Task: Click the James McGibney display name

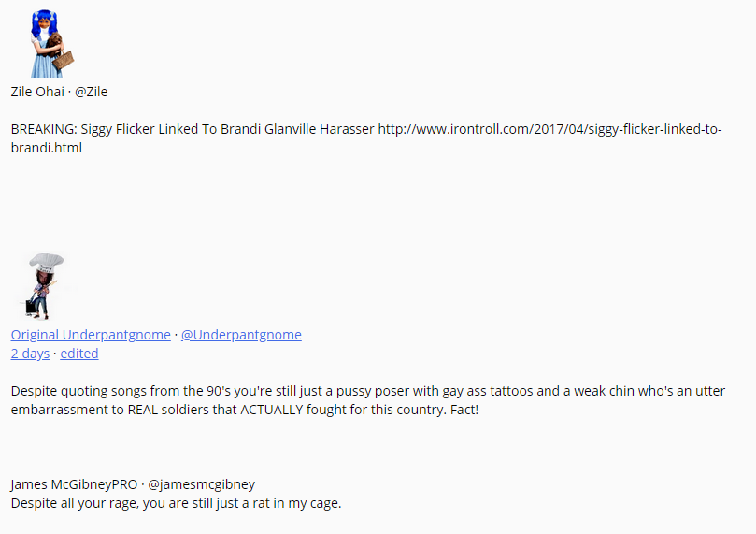Action: pos(61,484)
